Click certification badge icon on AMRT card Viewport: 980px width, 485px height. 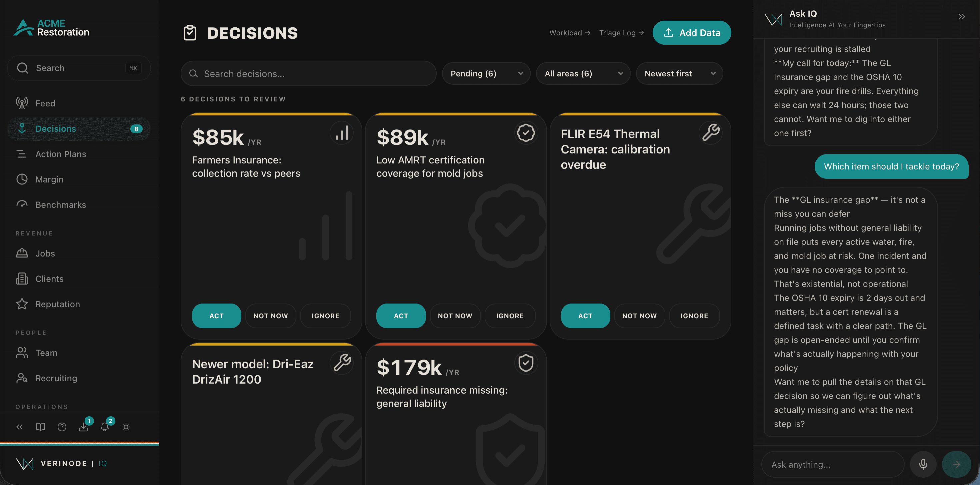526,133
